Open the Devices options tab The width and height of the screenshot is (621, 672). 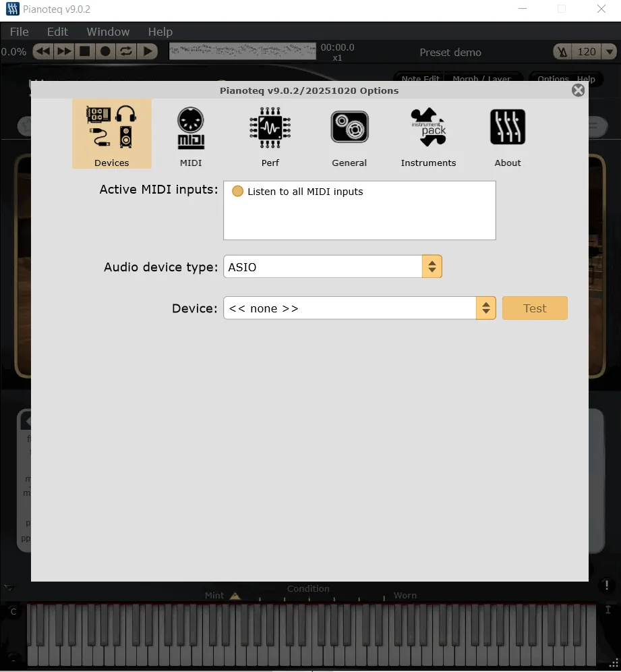(x=111, y=134)
